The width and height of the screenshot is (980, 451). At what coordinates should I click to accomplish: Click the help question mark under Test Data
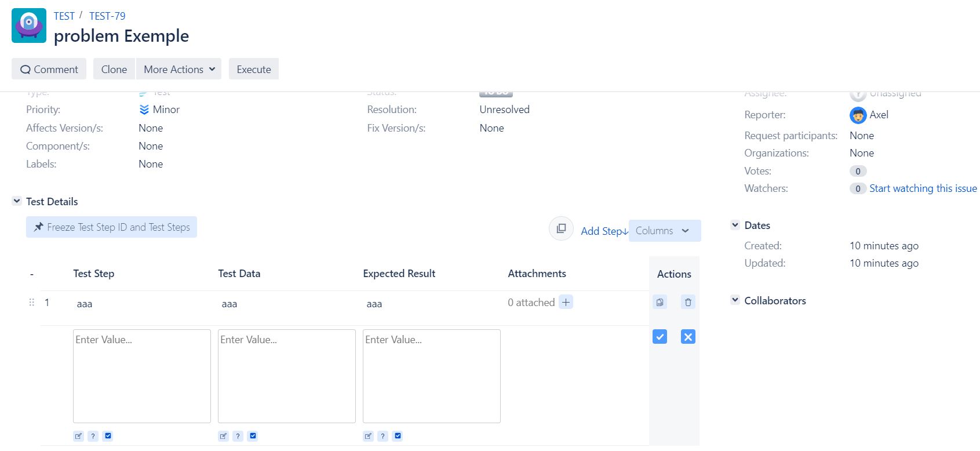[x=238, y=436]
